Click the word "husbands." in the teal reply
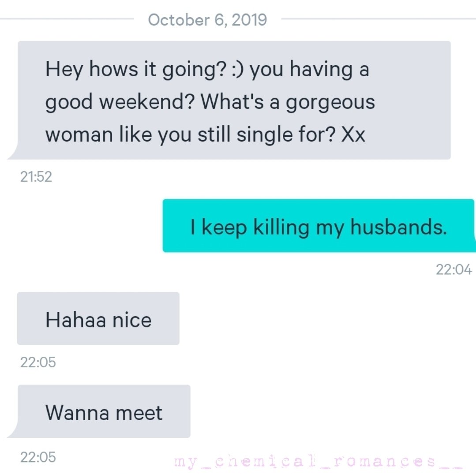This screenshot has height=474, width=476. [x=398, y=227]
